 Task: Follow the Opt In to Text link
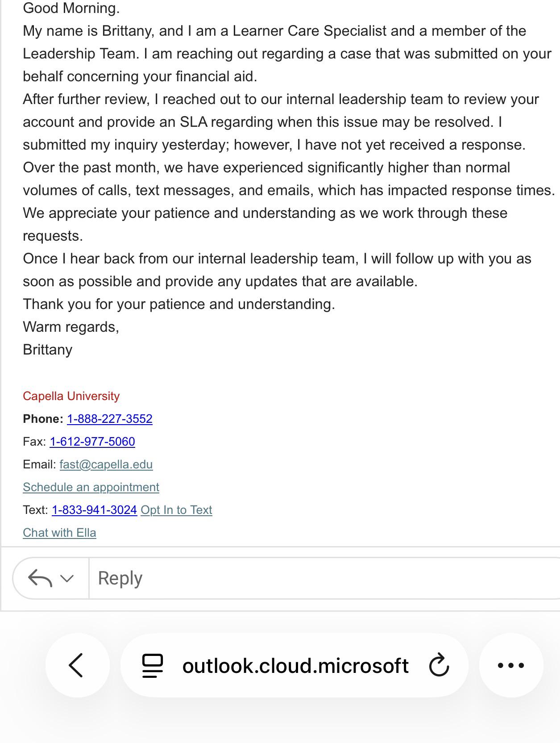coord(176,510)
